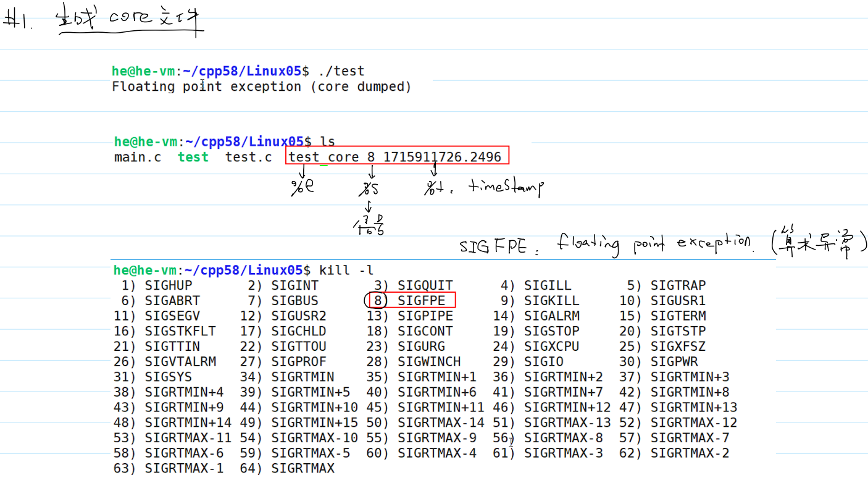868x483 pixels.
Task: Click the green "test" executable name
Action: [193, 157]
